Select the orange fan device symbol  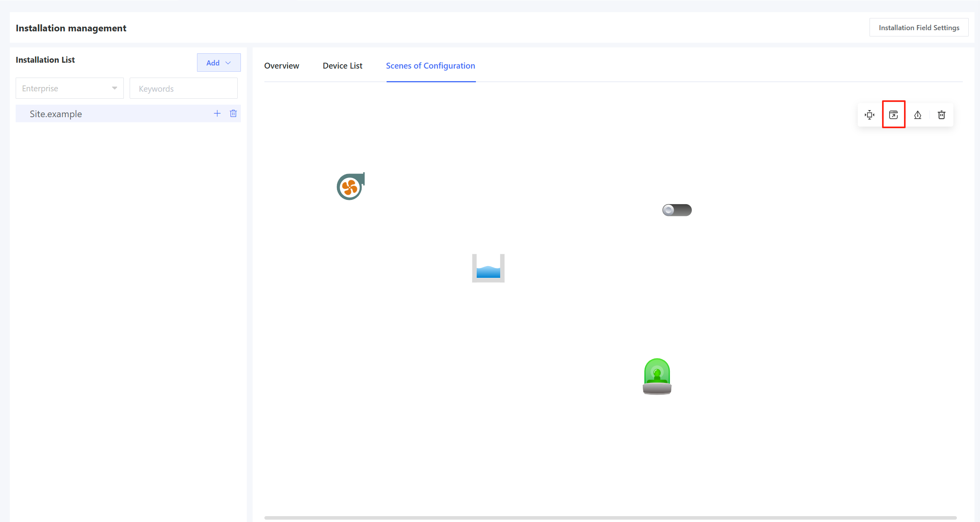(x=351, y=187)
